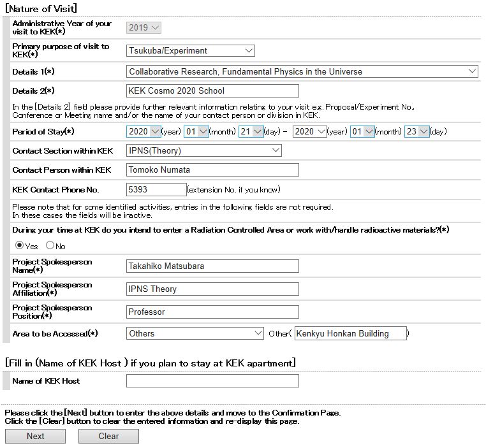Open the Primary purpose of visit dropdown

pos(190,51)
